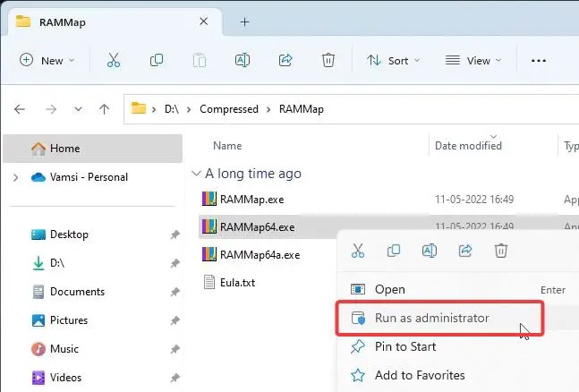Click the Share icon in the top toolbar

(x=285, y=60)
